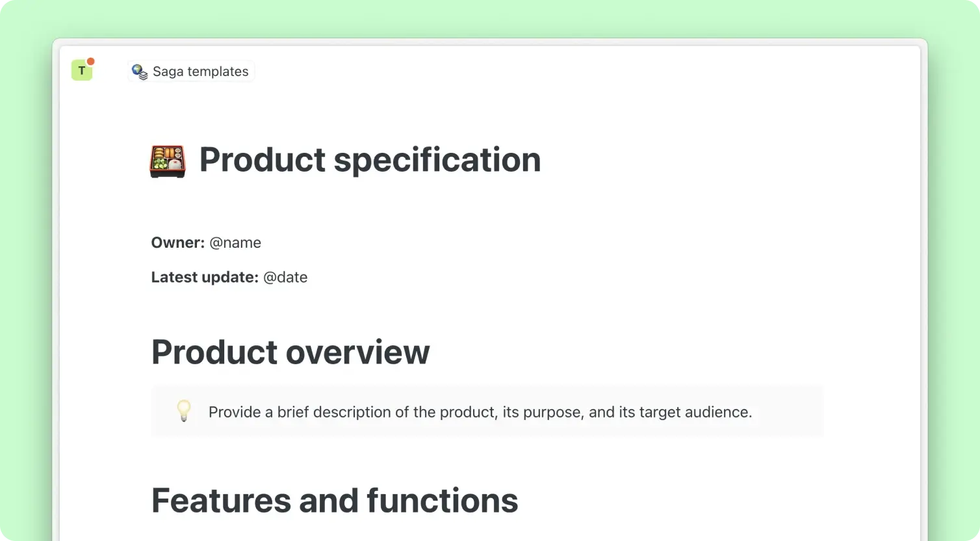Click the bold "Owner:" label
The width and height of the screenshot is (980, 541).
pos(178,243)
